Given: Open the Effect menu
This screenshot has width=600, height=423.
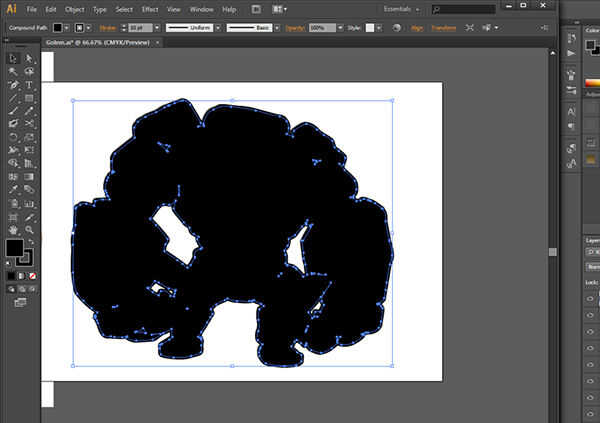Looking at the screenshot, I should pyautogui.click(x=150, y=8).
